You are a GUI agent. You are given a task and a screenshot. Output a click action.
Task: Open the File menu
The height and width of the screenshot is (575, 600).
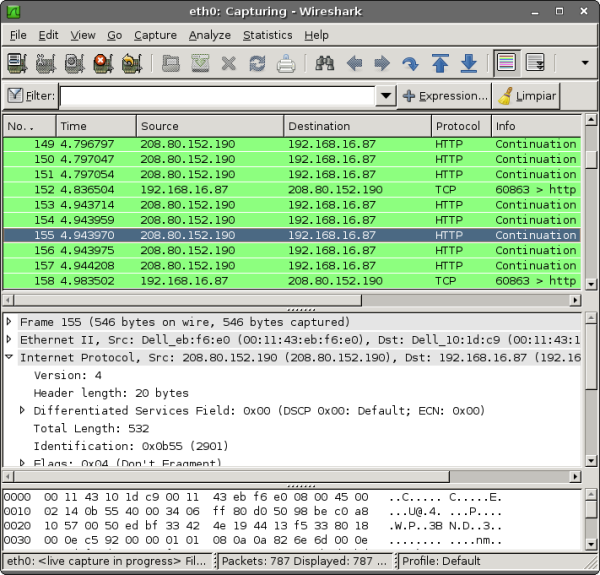point(18,35)
